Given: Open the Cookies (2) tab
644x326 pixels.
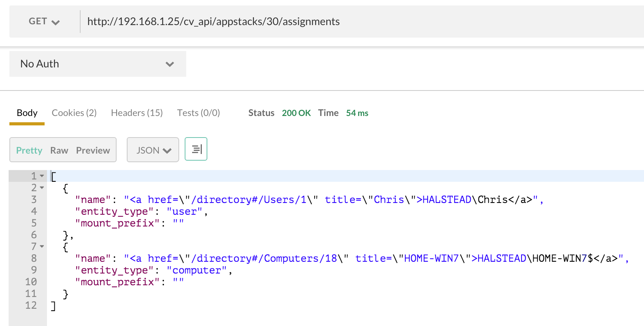Looking at the screenshot, I should tap(74, 113).
